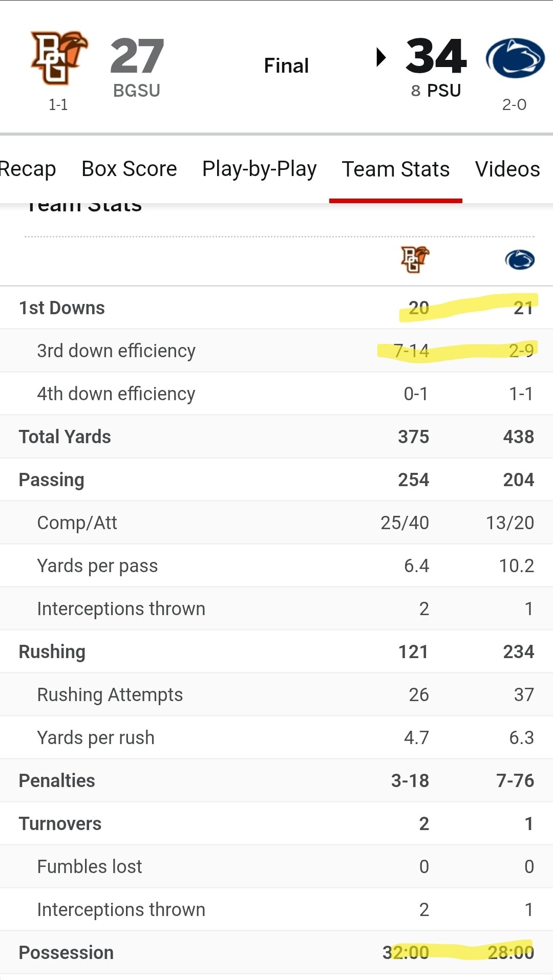Select the 1st Downs stat row
This screenshot has width=553, height=980.
click(276, 308)
